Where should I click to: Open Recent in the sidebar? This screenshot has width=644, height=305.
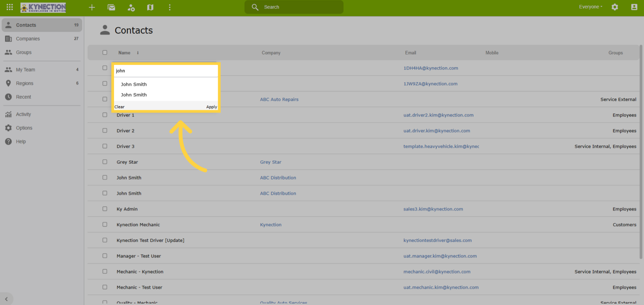pos(42,97)
